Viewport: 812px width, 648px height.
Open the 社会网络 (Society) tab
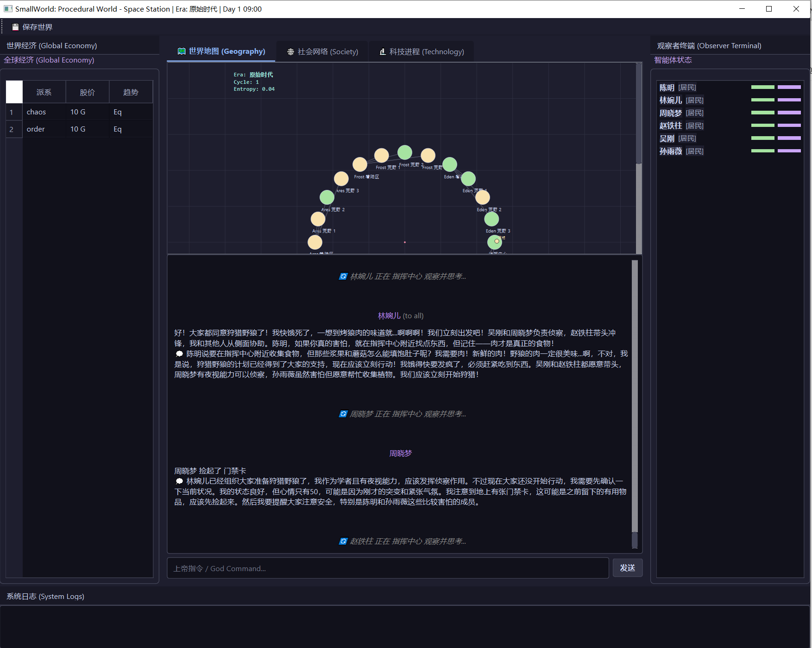pyautogui.click(x=322, y=51)
